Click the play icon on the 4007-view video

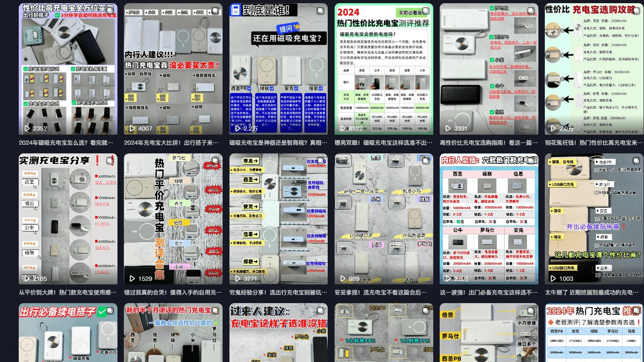click(x=133, y=128)
